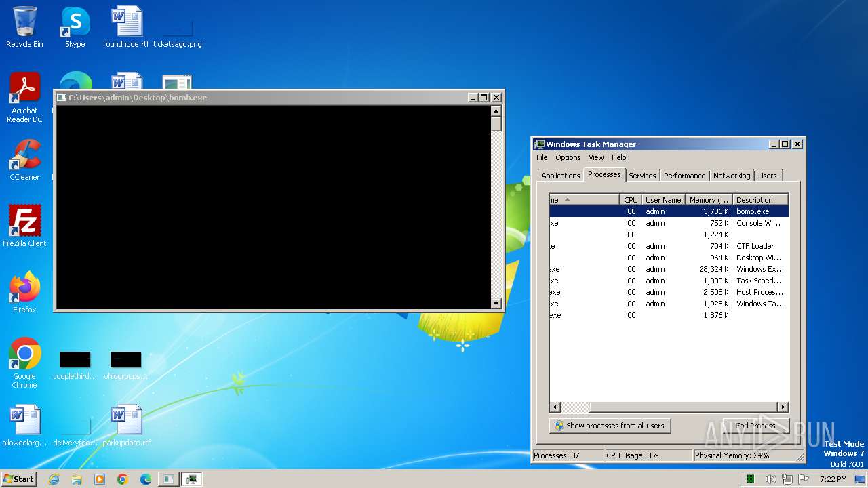Select the Windows Ta... process row
The image size is (868, 488).
point(669,304)
